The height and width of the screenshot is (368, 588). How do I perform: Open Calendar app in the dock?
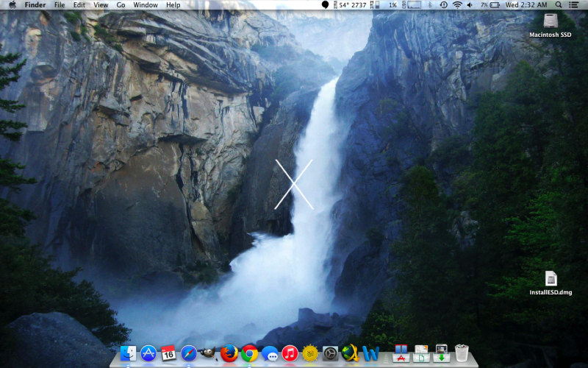point(168,353)
